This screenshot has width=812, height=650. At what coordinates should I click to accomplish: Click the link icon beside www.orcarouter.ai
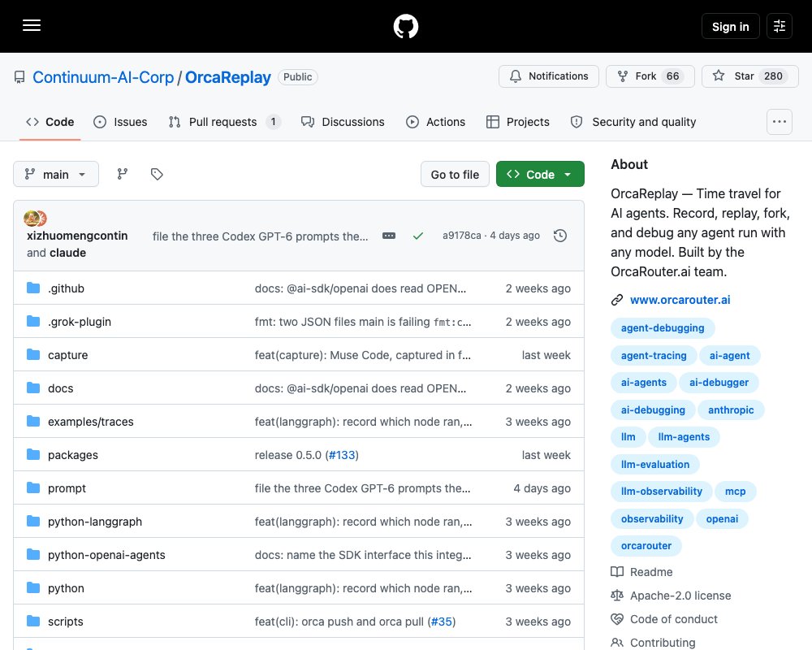pyautogui.click(x=617, y=300)
